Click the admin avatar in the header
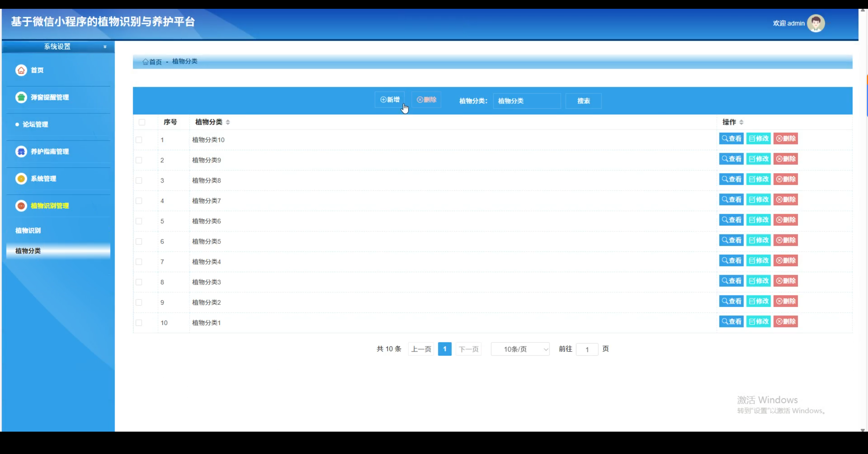Image resolution: width=868 pixels, height=454 pixels. click(x=815, y=23)
